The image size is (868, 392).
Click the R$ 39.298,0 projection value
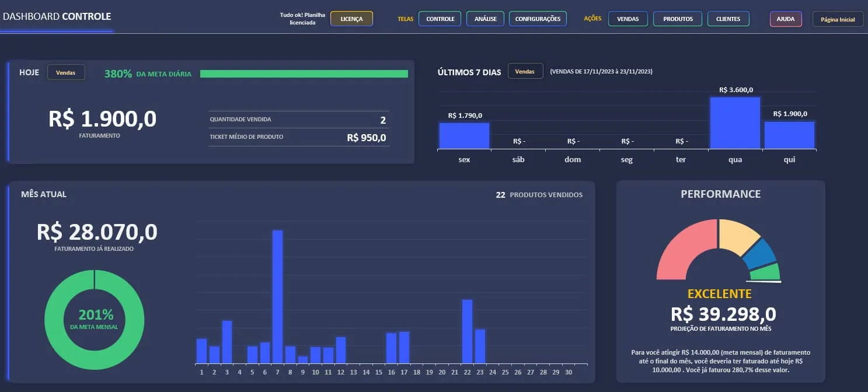(x=723, y=314)
